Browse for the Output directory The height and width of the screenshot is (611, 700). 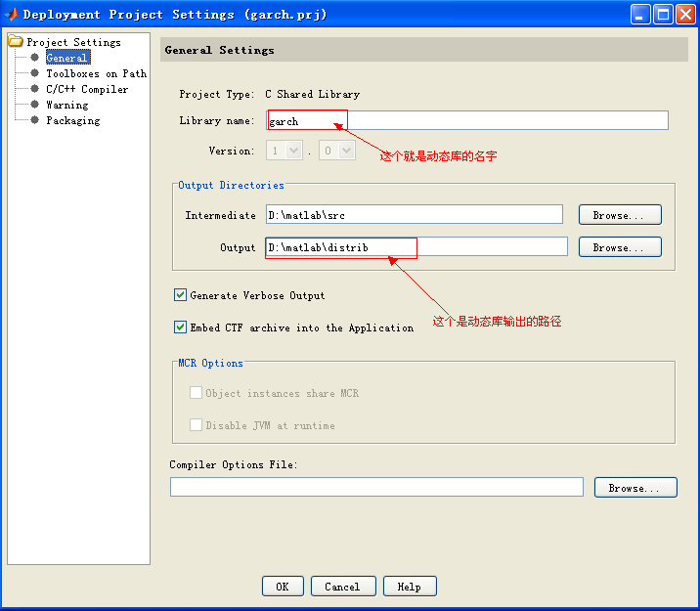619,247
